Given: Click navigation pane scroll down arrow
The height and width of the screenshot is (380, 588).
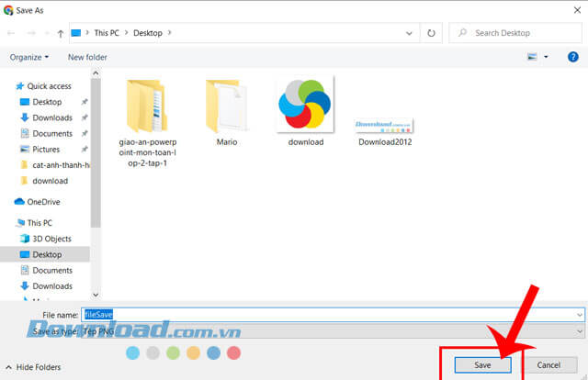Looking at the screenshot, I should (x=96, y=295).
